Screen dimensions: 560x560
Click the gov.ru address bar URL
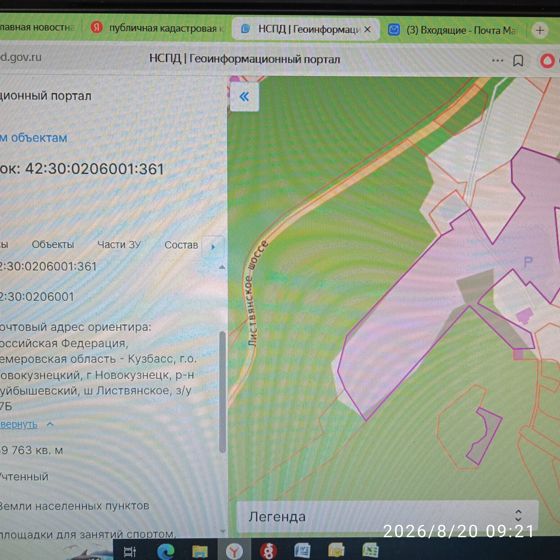21,57
